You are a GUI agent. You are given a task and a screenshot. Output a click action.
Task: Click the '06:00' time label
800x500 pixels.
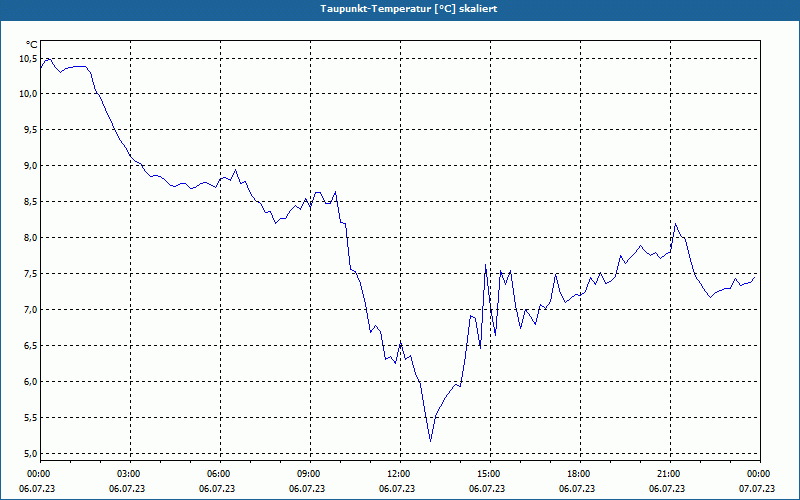220,474
